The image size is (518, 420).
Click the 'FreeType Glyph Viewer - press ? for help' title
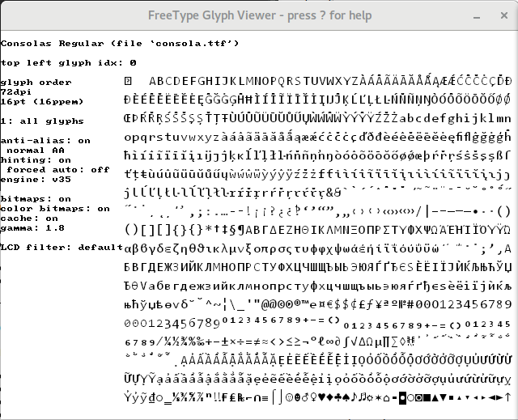click(x=260, y=15)
